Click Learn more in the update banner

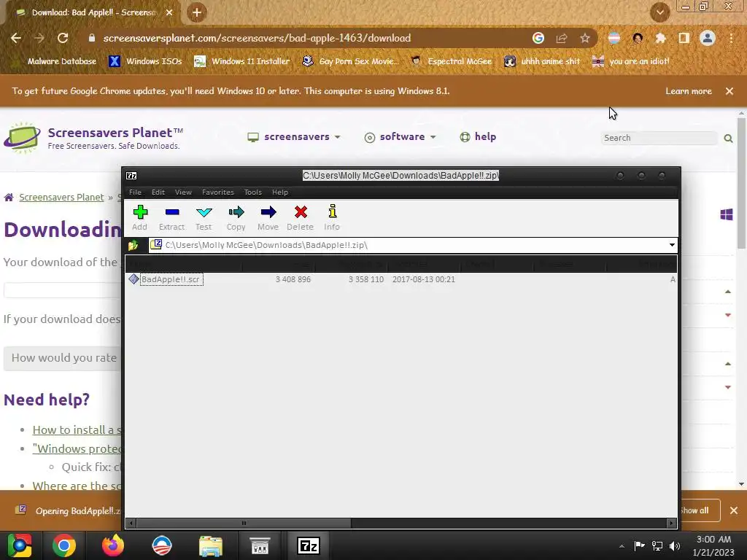[x=689, y=91]
